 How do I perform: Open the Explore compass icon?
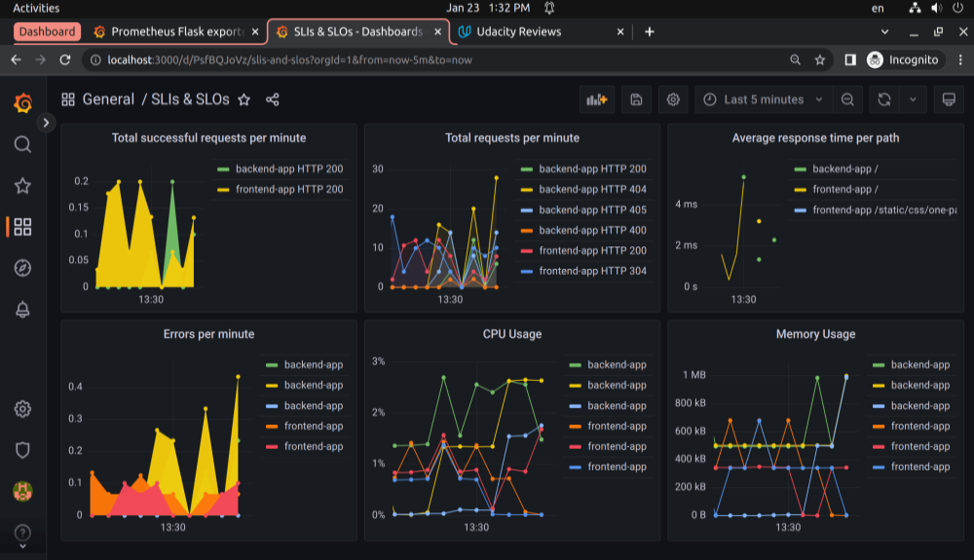click(22, 268)
